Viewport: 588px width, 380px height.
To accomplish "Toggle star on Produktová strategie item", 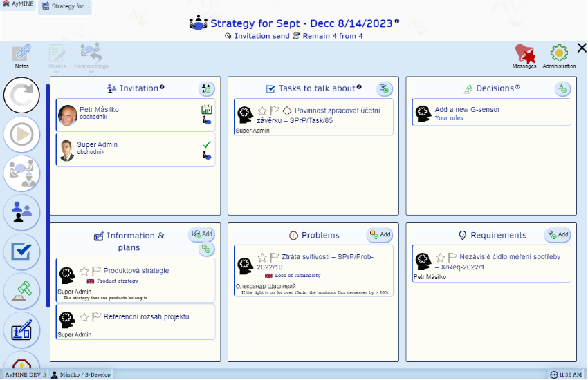I will point(84,271).
